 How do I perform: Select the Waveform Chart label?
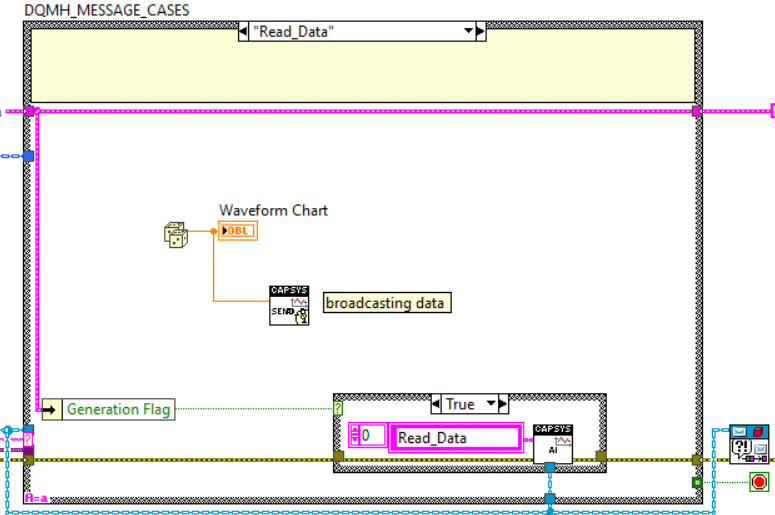(273, 210)
